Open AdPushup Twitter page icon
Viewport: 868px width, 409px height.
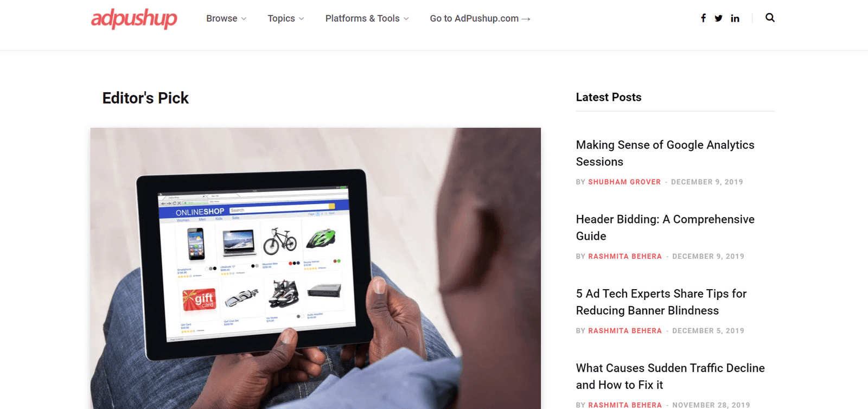point(718,18)
